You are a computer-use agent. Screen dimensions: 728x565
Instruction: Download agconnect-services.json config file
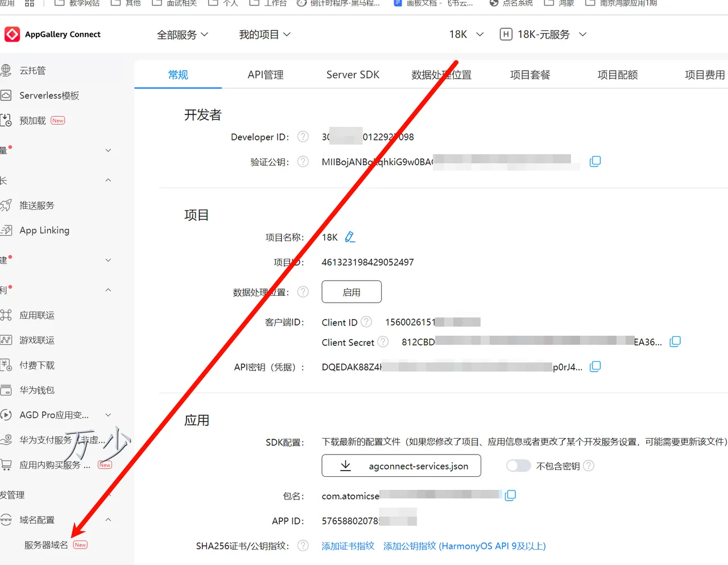[402, 465]
